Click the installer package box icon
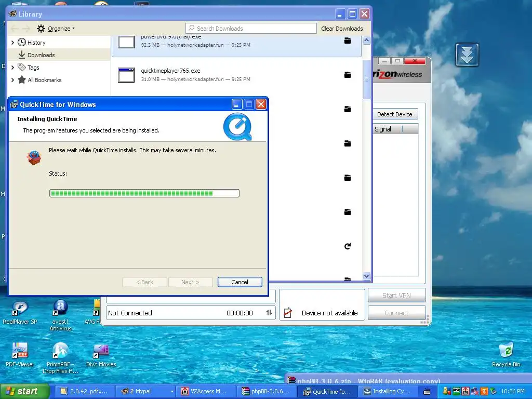Image resolution: width=532 pixels, height=399 pixels. tap(34, 158)
